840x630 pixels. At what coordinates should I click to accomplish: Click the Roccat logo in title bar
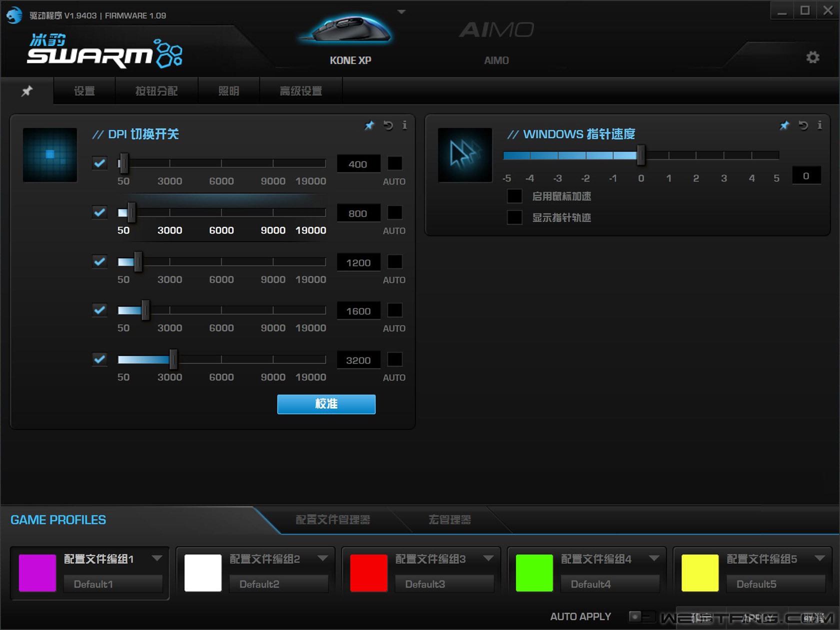(x=14, y=15)
